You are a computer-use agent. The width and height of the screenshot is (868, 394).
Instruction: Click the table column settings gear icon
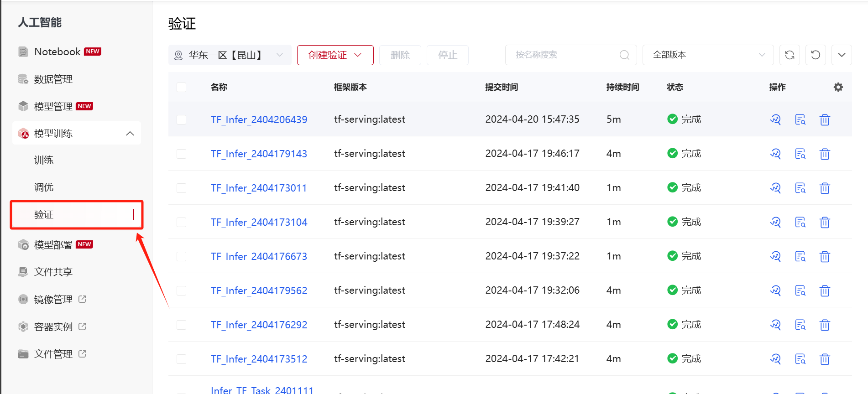click(838, 87)
